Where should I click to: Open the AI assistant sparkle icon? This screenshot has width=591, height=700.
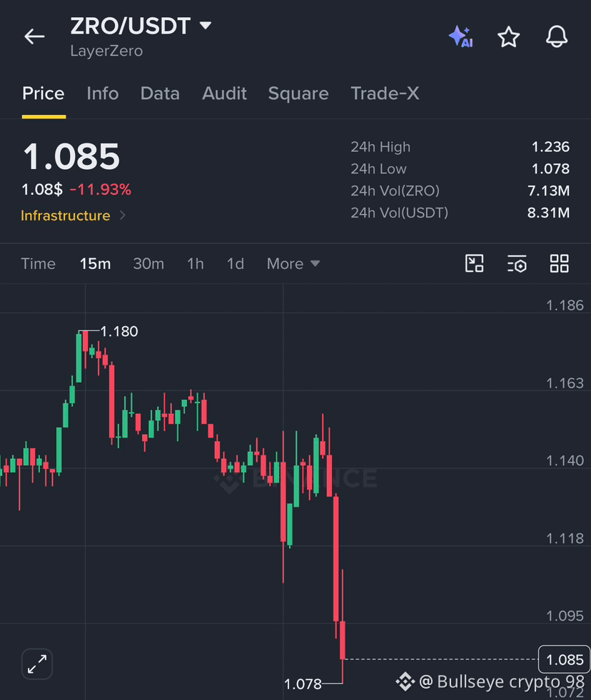(x=461, y=36)
